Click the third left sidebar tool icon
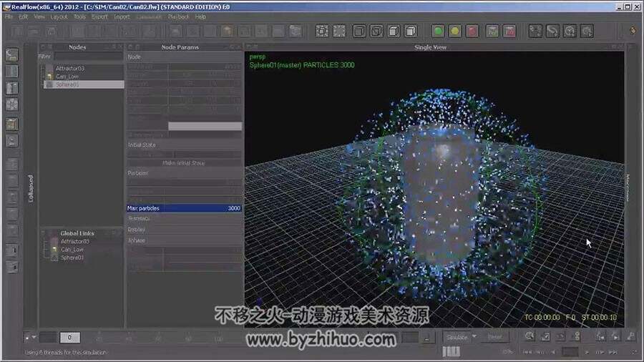The image size is (644, 362). pyautogui.click(x=12, y=88)
